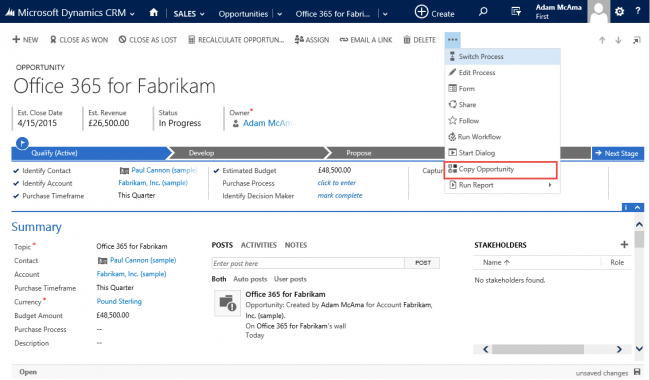This screenshot has width=650, height=380.
Task: Sort stakeholders by Name column
Action: click(496, 262)
